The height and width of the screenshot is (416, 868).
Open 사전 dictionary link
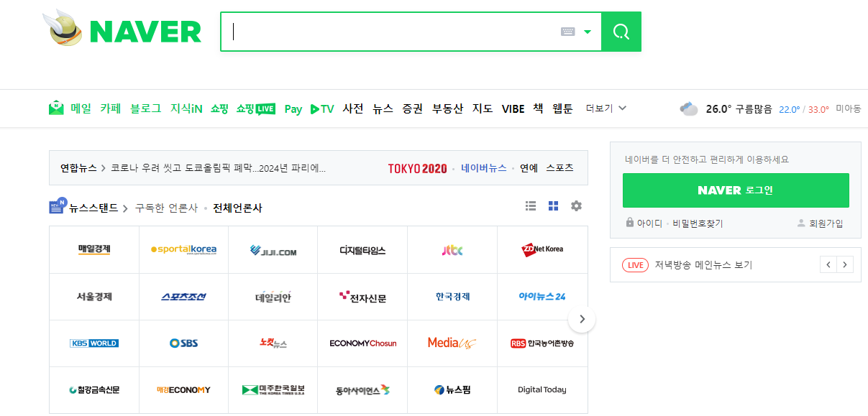[x=353, y=108]
